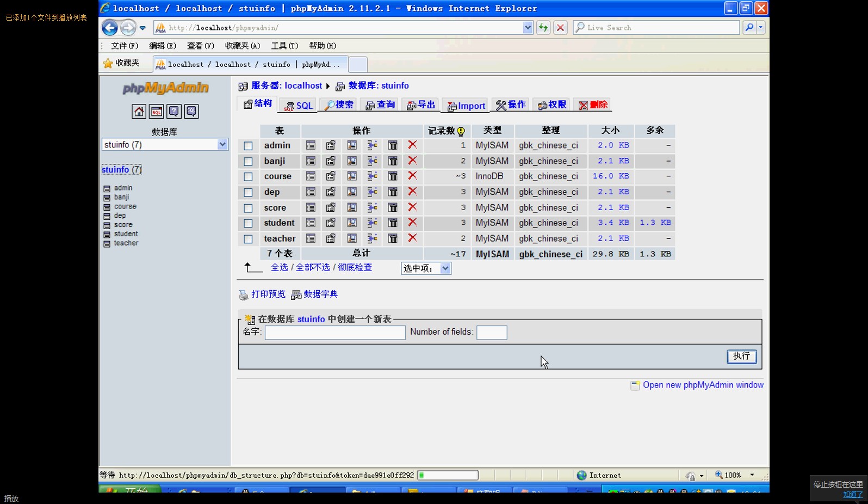Check the teacher table checkbox

tap(248, 239)
